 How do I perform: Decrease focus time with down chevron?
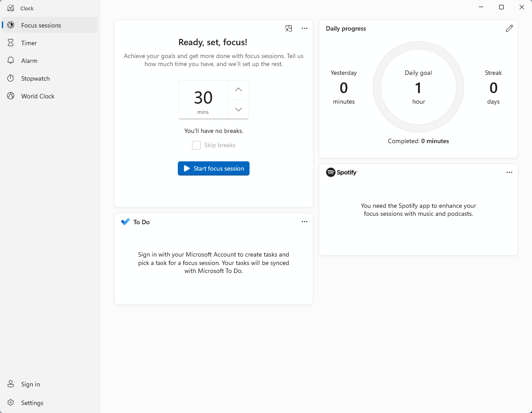[x=239, y=109]
